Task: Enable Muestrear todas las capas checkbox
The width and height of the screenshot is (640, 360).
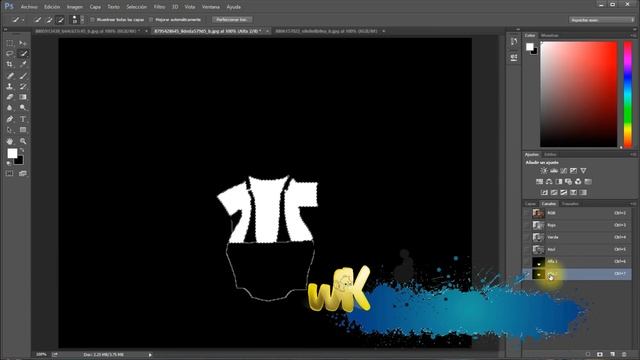Action: coord(92,20)
